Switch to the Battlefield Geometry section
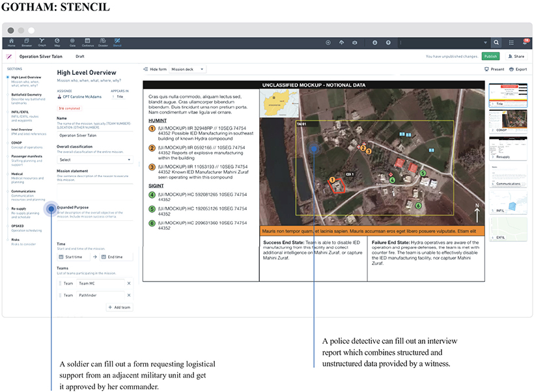The image size is (534, 392). (26, 94)
